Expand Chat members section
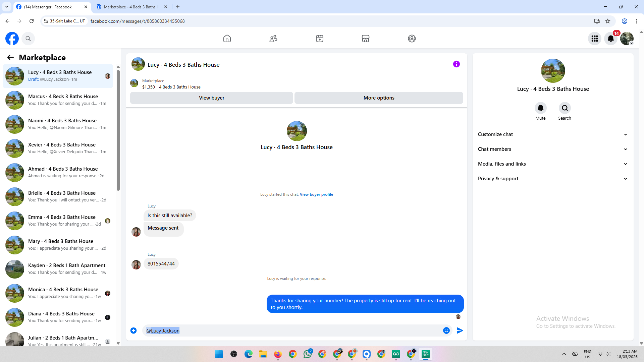 point(552,149)
